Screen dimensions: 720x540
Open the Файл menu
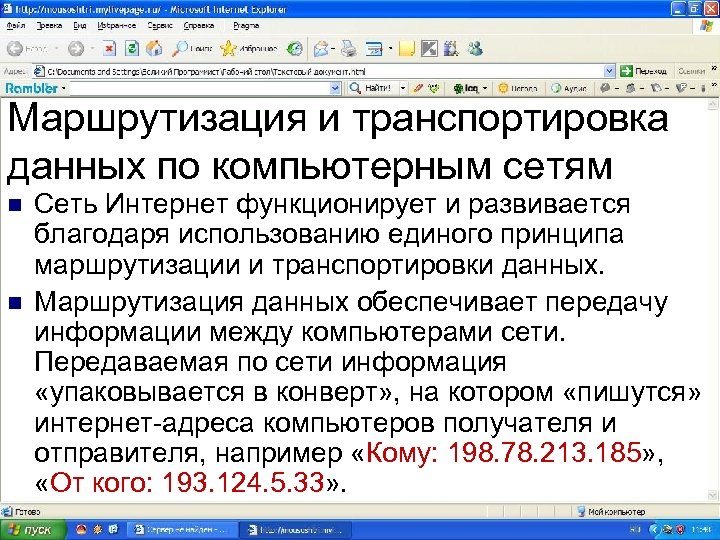16,26
